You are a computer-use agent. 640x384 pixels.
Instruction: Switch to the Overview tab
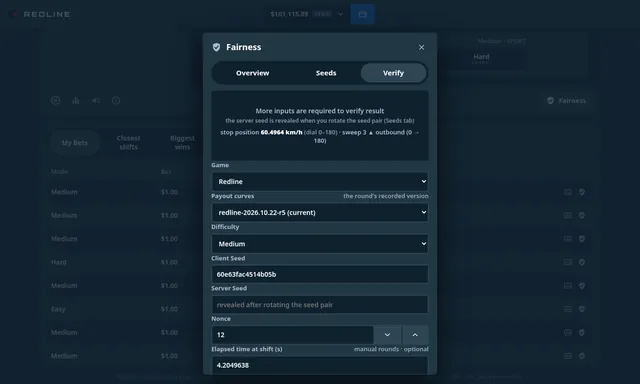click(252, 73)
